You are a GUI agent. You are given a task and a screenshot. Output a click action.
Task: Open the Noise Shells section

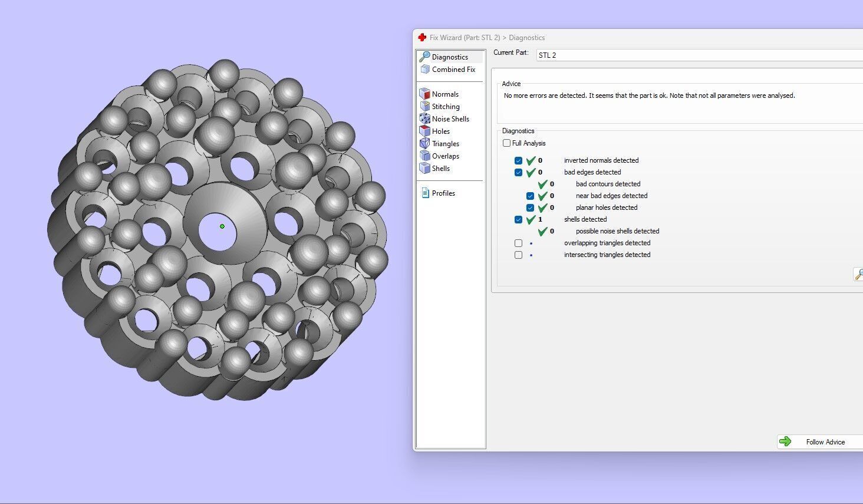(x=450, y=119)
